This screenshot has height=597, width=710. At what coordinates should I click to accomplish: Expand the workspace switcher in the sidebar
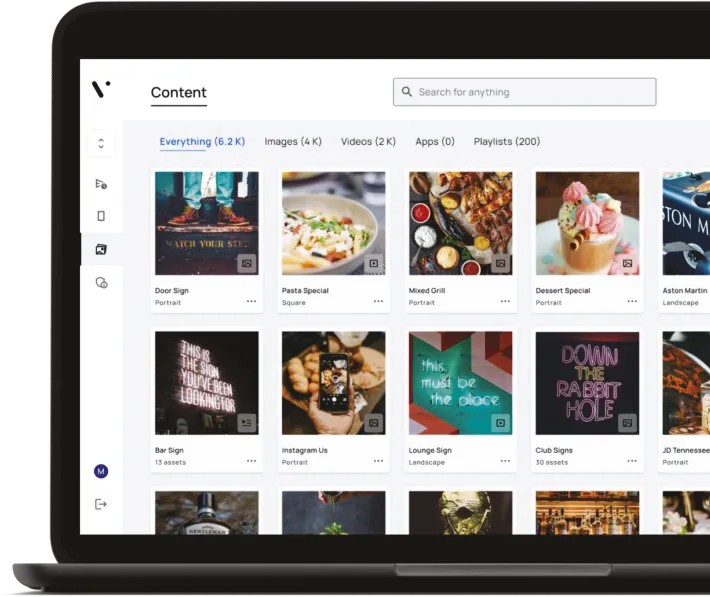tap(101, 143)
